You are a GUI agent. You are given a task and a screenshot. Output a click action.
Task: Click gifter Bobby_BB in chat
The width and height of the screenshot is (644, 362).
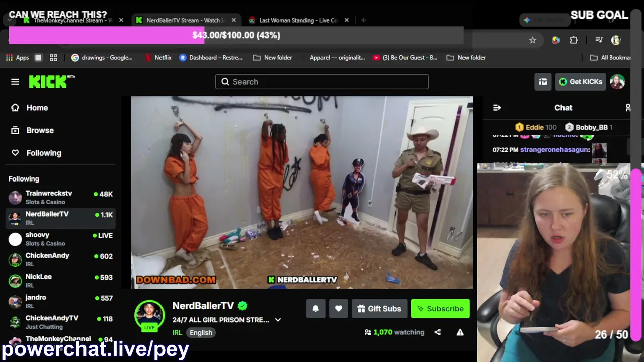[x=589, y=127]
